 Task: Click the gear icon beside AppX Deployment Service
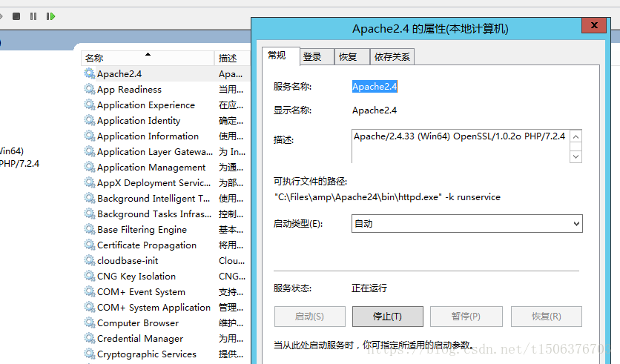click(x=89, y=182)
